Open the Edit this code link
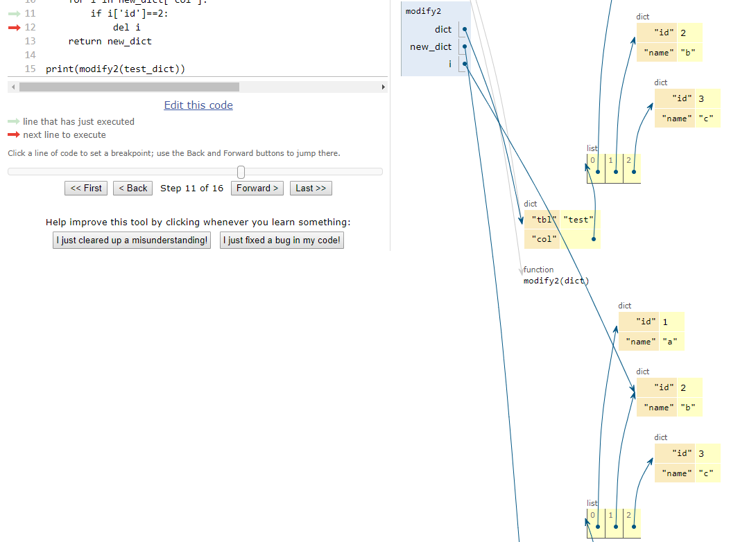This screenshot has height=542, width=756. (x=198, y=105)
